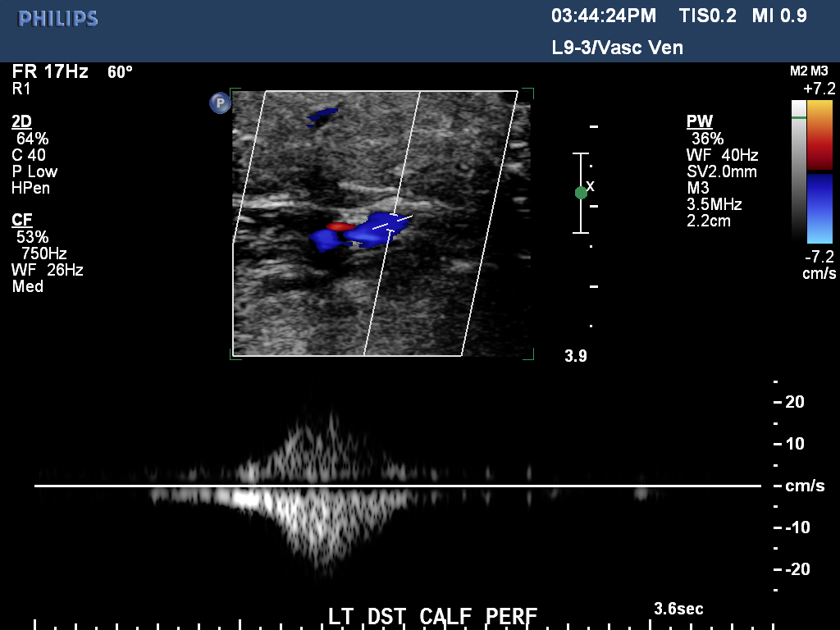This screenshot has height=630, width=840.
Task: Click the green focal zone dot
Action: 581,193
